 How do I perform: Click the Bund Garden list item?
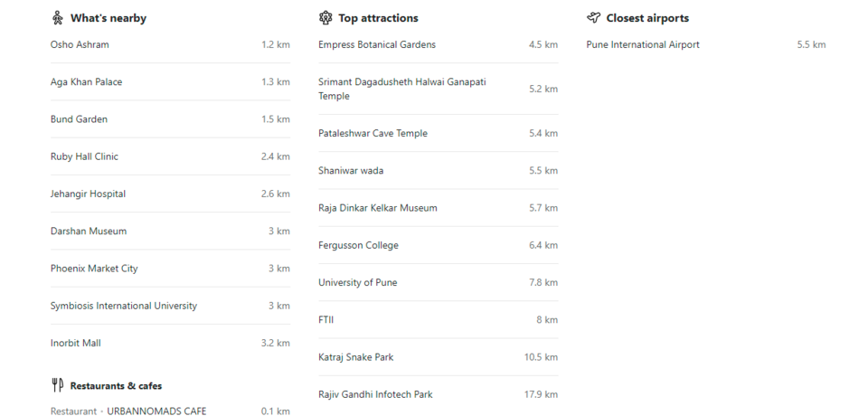[79, 119]
